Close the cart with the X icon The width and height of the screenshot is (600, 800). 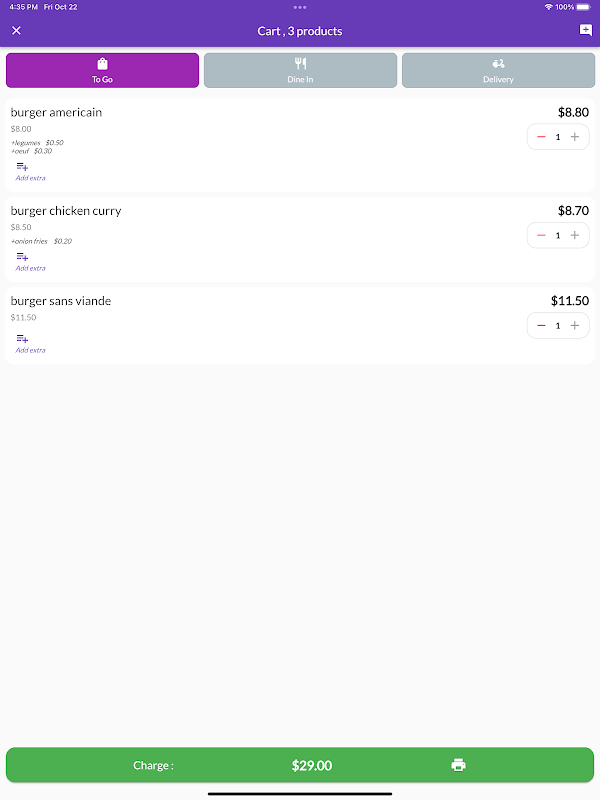click(x=16, y=31)
